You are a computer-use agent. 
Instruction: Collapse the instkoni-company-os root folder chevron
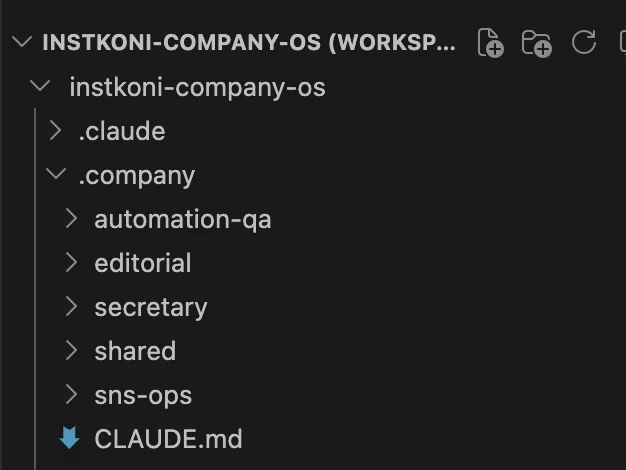[40, 86]
